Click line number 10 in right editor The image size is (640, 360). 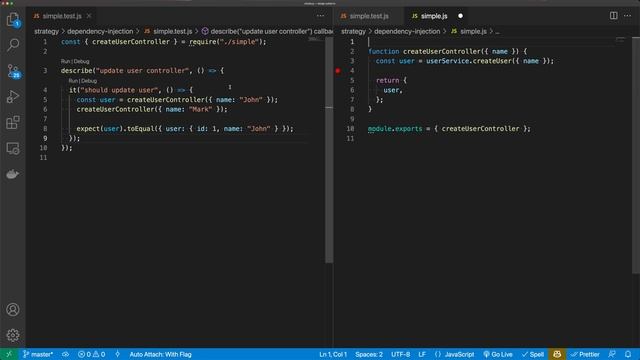point(350,129)
